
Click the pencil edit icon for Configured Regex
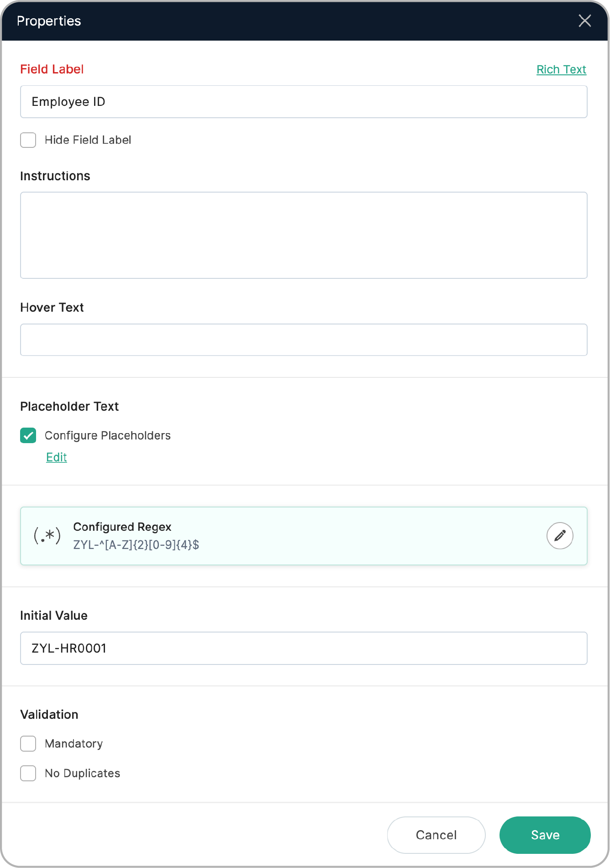(560, 535)
